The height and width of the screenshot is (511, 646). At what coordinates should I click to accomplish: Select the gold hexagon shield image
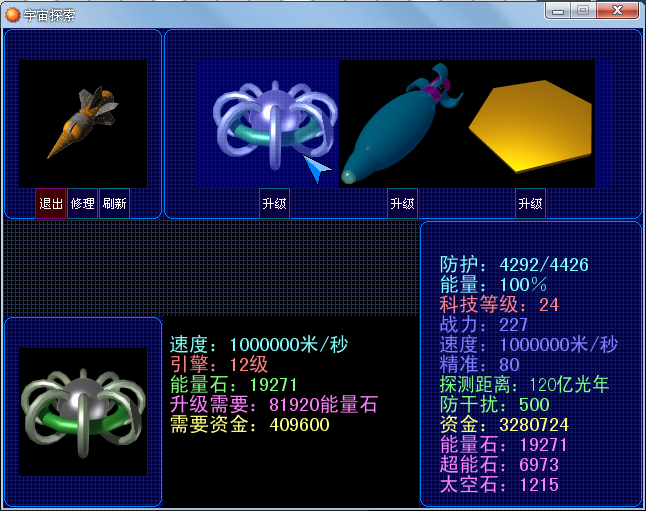pos(531,124)
